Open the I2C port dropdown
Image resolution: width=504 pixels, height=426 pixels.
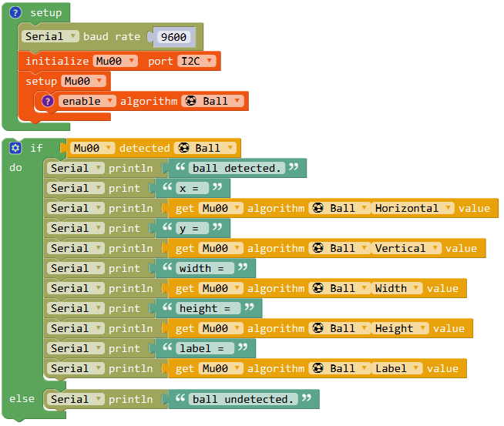click(x=197, y=61)
